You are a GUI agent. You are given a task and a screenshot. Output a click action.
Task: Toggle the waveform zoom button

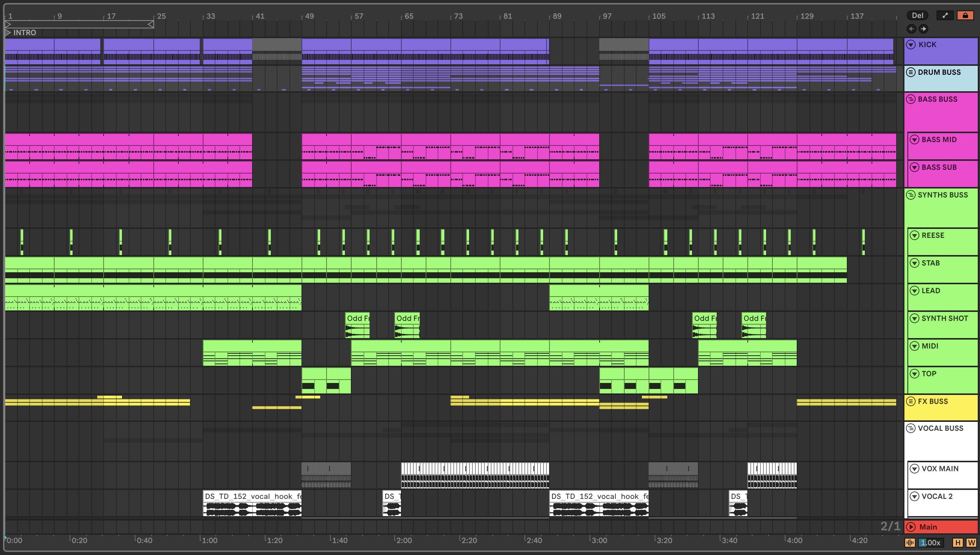click(910, 542)
